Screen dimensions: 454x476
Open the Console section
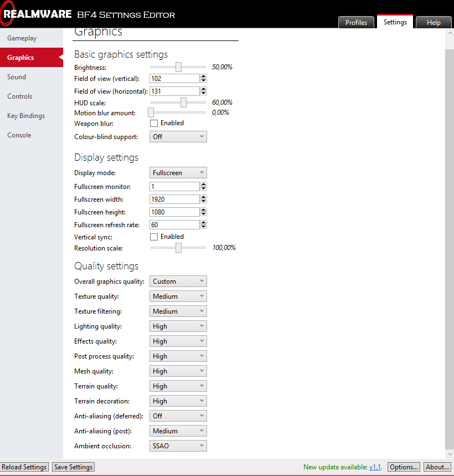[32, 135]
